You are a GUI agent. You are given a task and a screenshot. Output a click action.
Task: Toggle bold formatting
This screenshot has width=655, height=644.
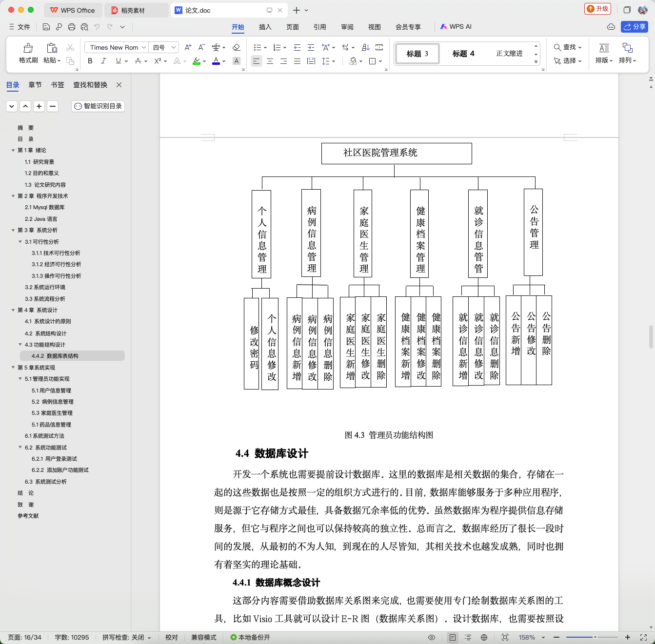90,61
